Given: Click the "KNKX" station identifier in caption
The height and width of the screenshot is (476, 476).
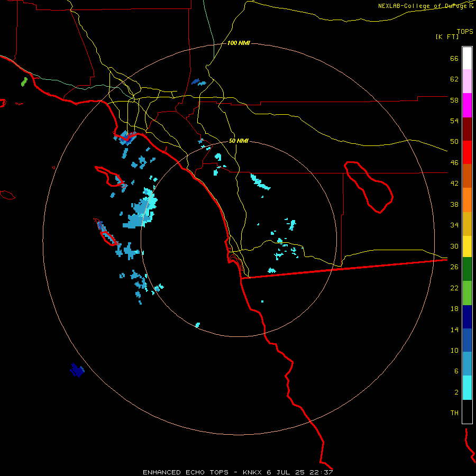Looking at the screenshot, I should [253, 472].
